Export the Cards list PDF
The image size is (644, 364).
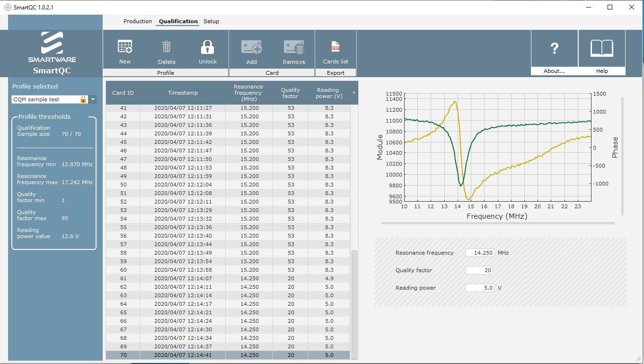pos(335,47)
